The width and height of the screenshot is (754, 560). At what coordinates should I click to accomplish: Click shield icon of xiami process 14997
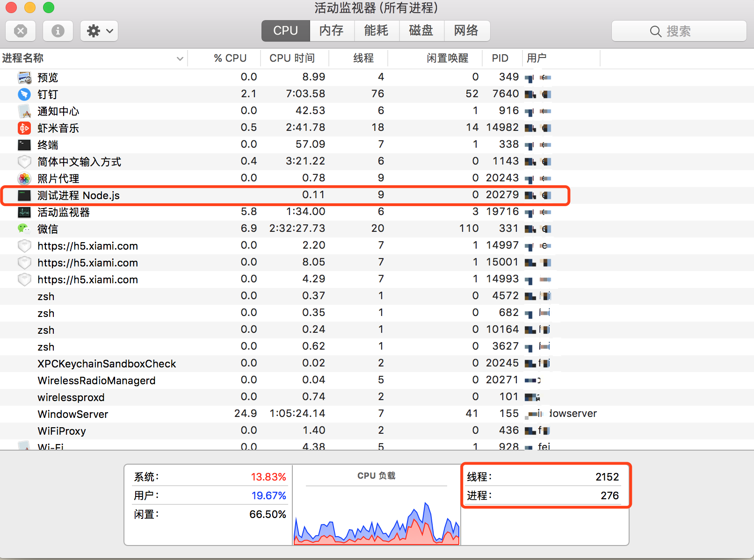point(24,246)
